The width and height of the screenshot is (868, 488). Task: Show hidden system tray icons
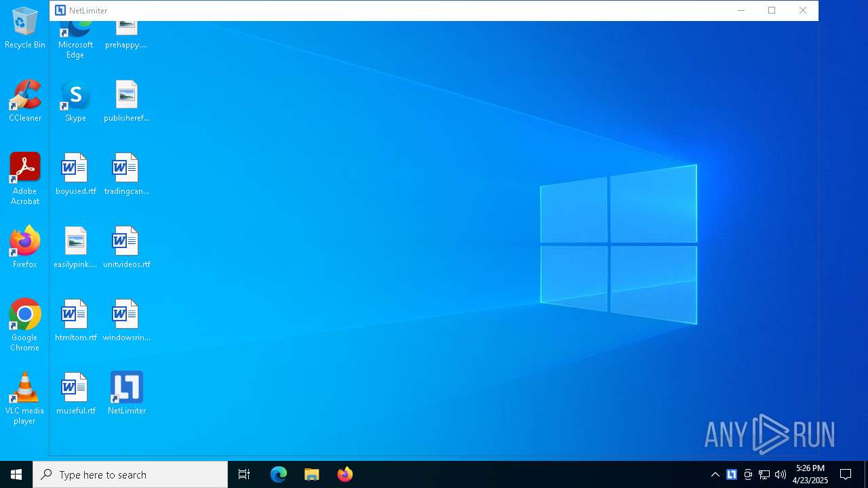pyautogui.click(x=715, y=474)
